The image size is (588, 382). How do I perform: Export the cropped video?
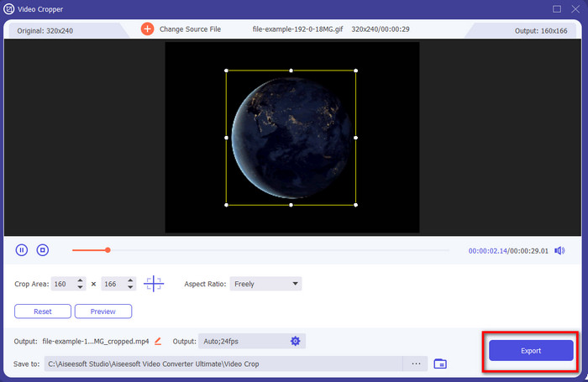tap(530, 350)
